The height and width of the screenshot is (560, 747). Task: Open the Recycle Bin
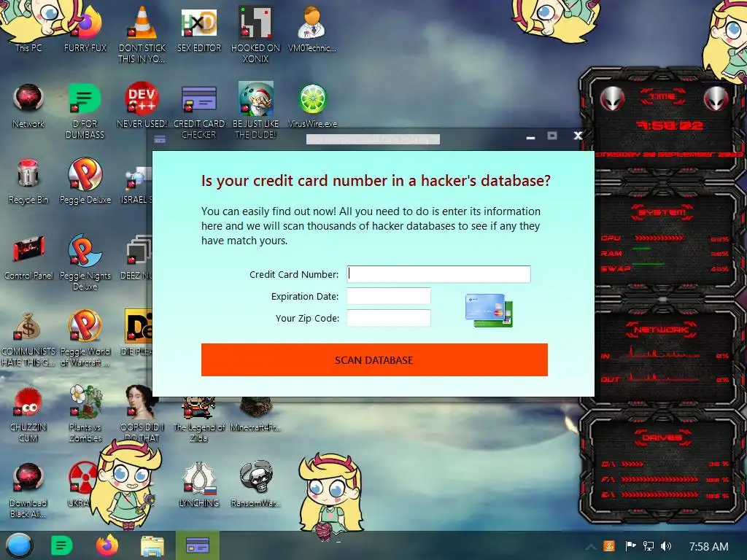coord(28,182)
